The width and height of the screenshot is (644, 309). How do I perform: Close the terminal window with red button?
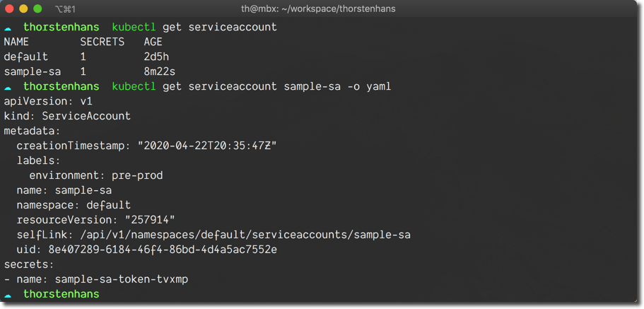tap(9, 9)
